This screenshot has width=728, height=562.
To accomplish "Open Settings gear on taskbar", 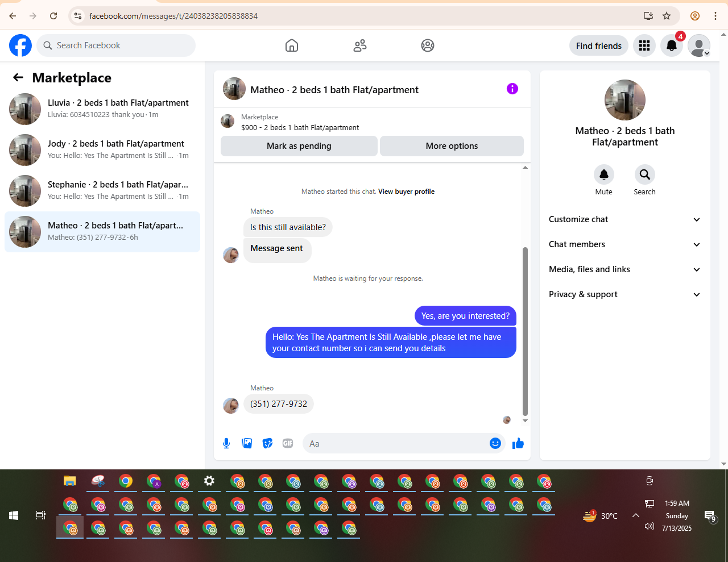I will click(209, 481).
